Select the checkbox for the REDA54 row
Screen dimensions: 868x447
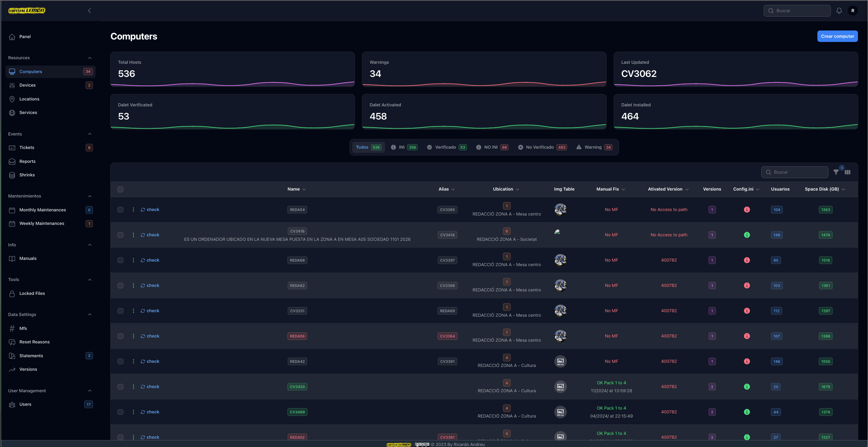120,210
